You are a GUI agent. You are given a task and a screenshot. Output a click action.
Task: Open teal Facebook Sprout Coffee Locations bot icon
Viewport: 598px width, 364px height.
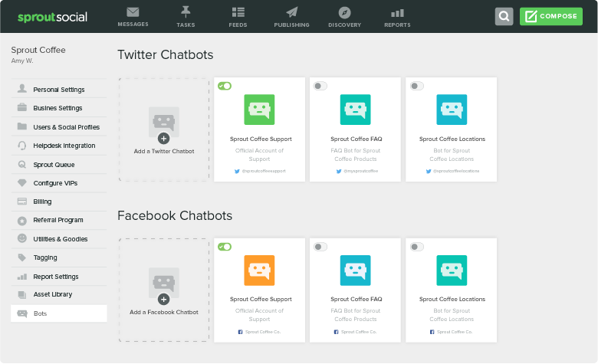452,271
